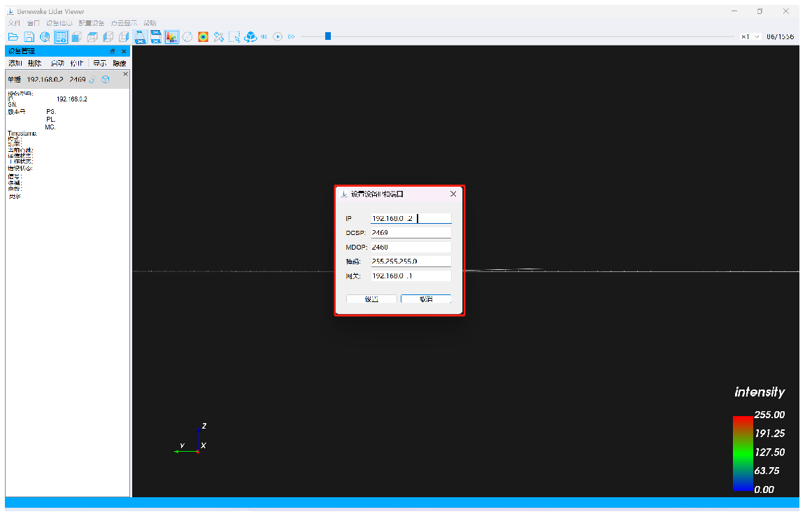The width and height of the screenshot is (812, 521).
Task: Click 停止 in the device manager panel
Action: point(77,63)
